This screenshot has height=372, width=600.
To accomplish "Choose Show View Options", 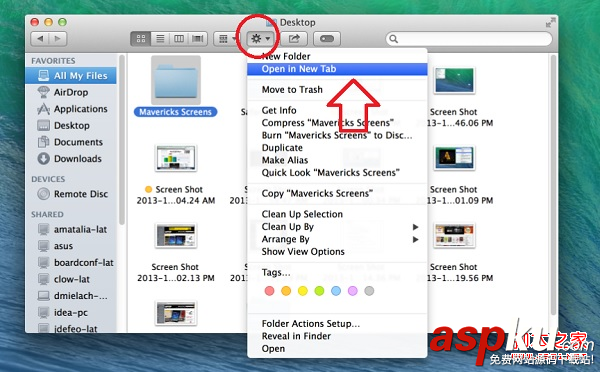I will pyautogui.click(x=337, y=251).
